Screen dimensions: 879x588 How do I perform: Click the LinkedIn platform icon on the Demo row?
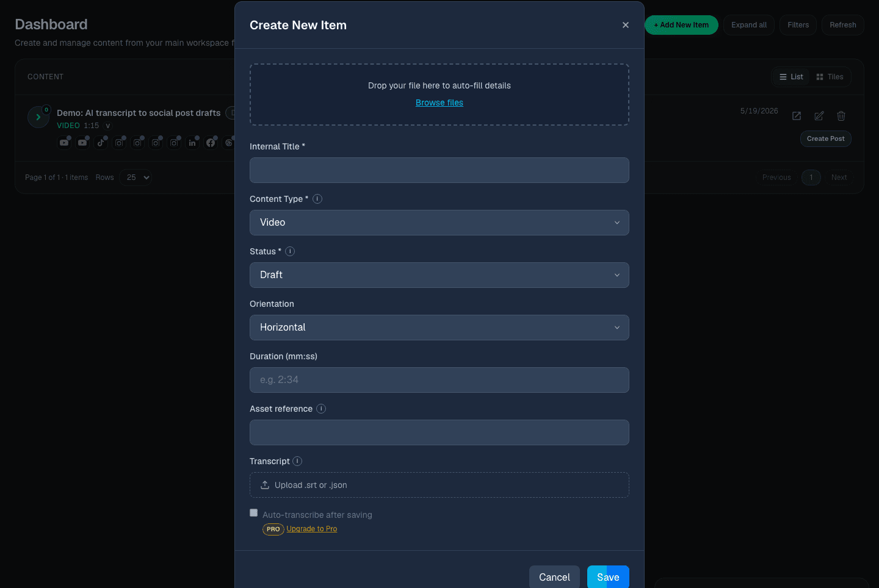[x=192, y=143]
